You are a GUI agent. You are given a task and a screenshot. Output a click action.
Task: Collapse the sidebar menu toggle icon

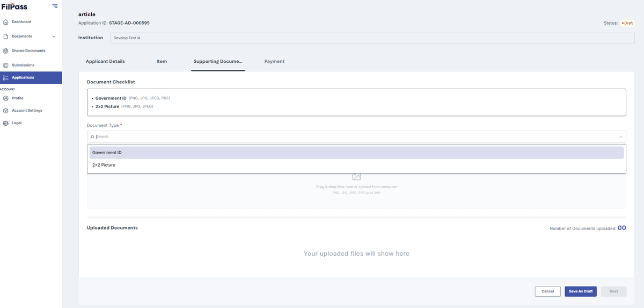pos(55,6)
